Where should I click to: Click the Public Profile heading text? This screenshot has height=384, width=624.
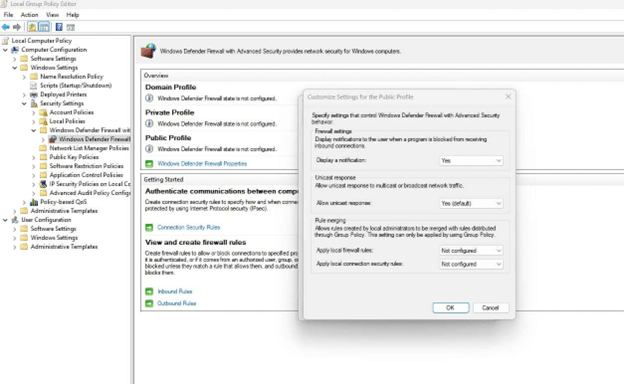click(168, 138)
